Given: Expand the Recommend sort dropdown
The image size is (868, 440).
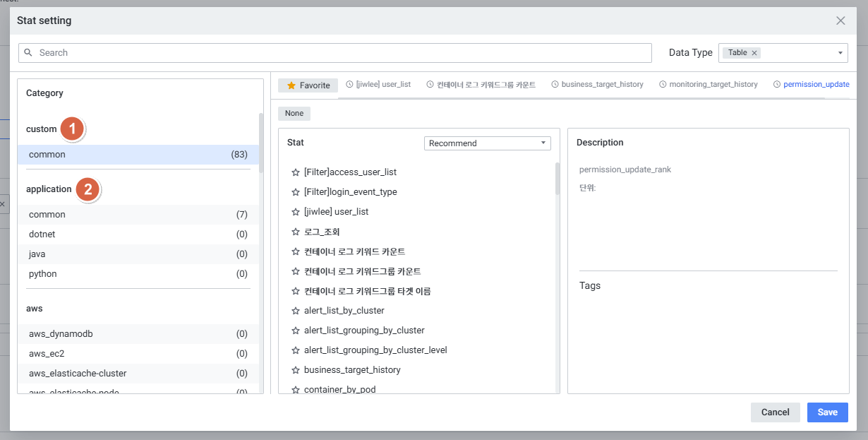Looking at the screenshot, I should pyautogui.click(x=543, y=143).
